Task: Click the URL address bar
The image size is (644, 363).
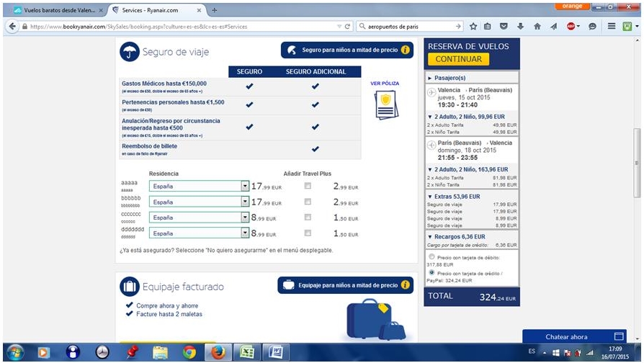Action: coord(179,26)
